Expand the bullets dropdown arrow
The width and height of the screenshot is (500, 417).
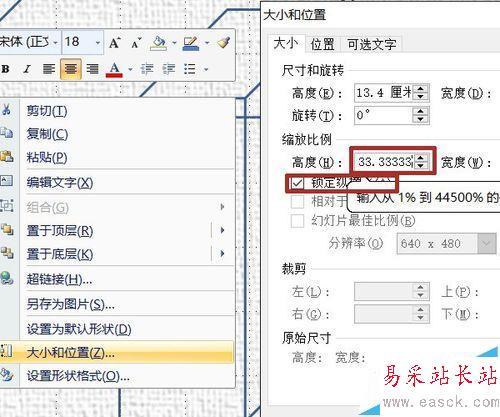206,69
